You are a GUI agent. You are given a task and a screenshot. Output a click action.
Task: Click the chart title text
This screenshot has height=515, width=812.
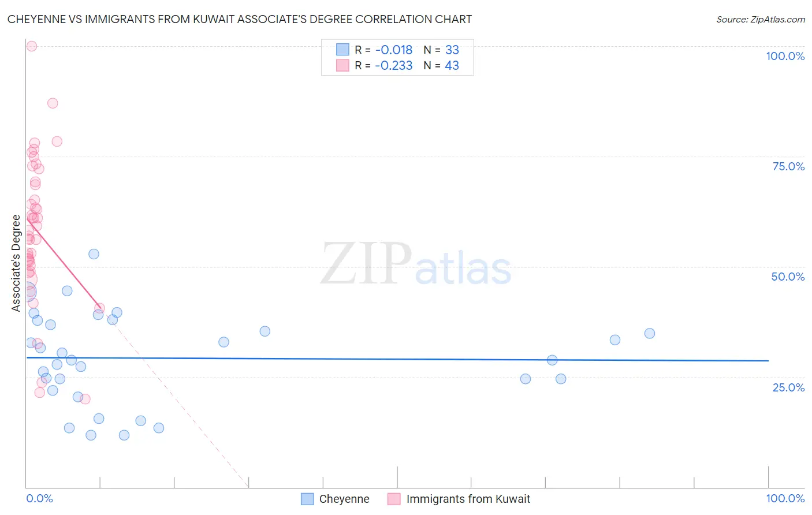coord(240,19)
